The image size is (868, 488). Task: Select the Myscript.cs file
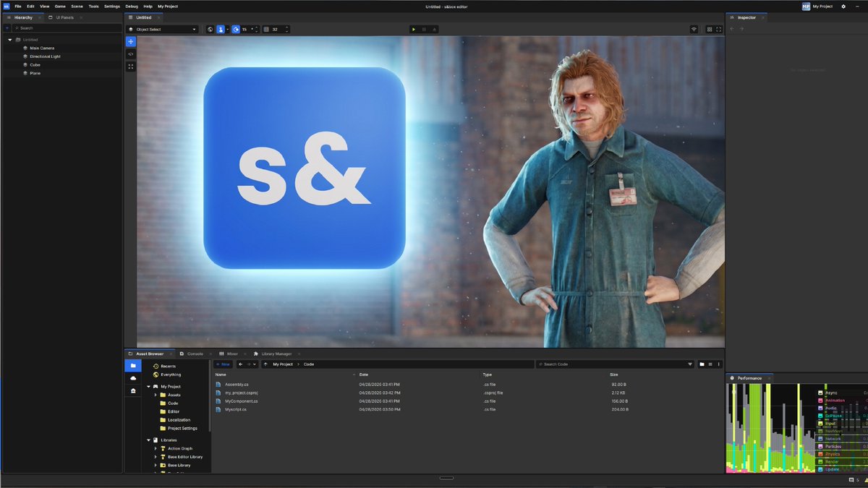(237, 409)
